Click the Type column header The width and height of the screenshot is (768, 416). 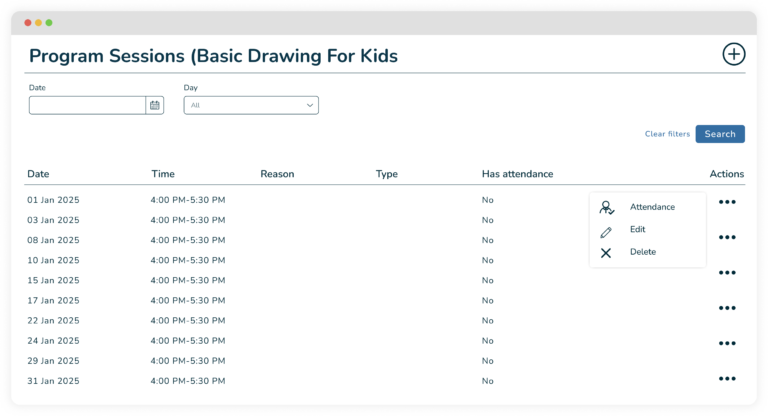click(x=386, y=174)
